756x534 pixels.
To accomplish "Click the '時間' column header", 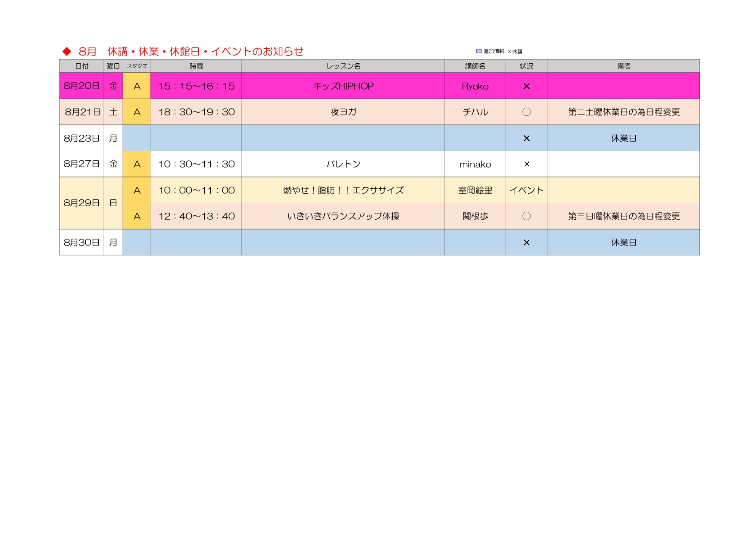I will (196, 66).
